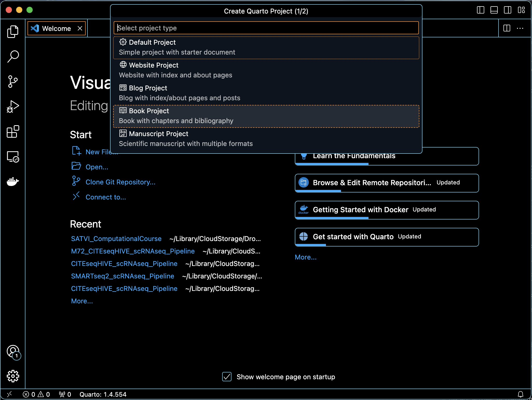Toggle panel layout icon
Viewport: 532px width, 400px height.
[x=494, y=10]
